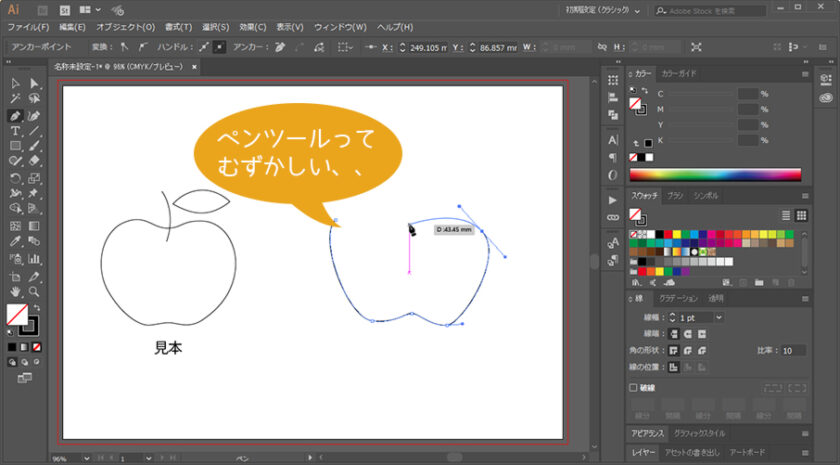Select the Rotate tool
The height and width of the screenshot is (465, 840).
(x=15, y=178)
